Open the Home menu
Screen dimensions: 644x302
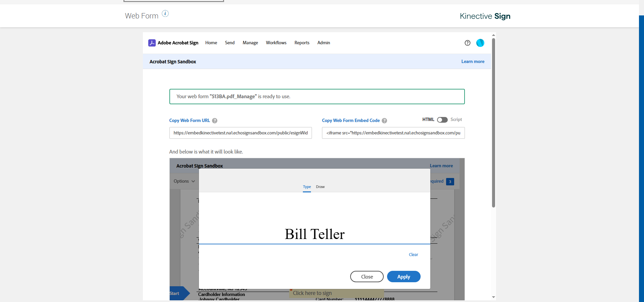tap(211, 43)
